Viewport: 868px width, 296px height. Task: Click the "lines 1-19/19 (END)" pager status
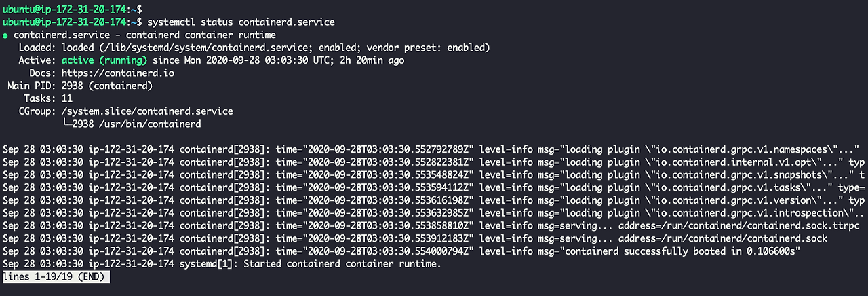(56, 277)
